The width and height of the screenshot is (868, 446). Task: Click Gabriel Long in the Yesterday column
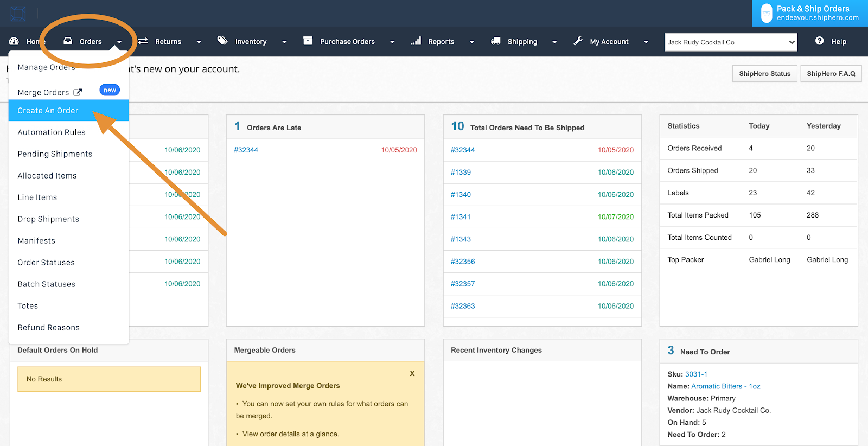coord(827,260)
